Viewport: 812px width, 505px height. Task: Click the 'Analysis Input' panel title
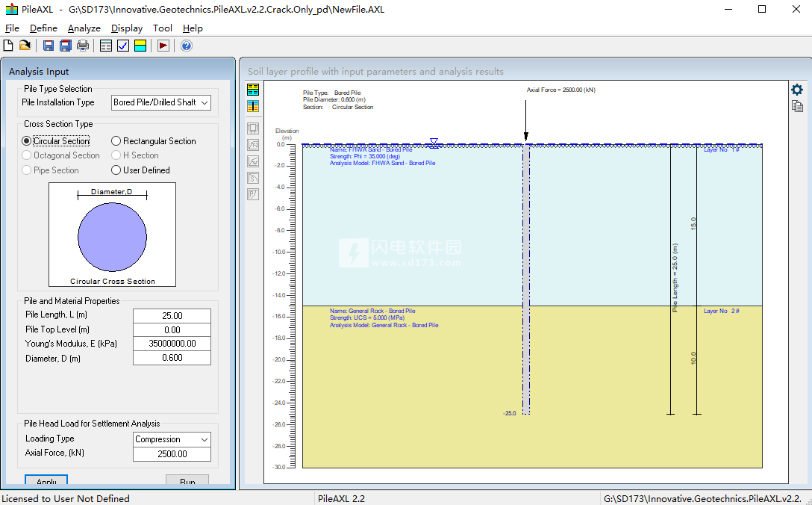pos(39,72)
